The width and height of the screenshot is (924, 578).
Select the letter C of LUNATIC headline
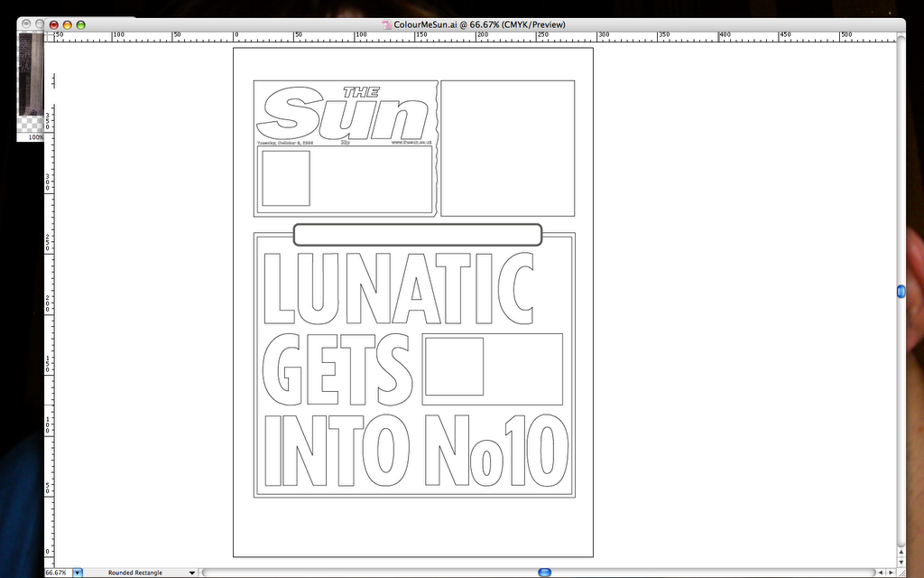click(514, 288)
